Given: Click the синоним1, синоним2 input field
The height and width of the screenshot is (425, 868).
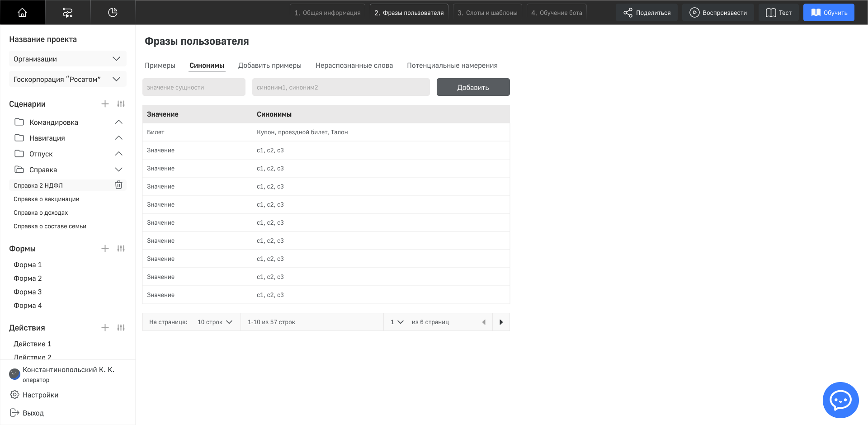Looking at the screenshot, I should coord(340,87).
